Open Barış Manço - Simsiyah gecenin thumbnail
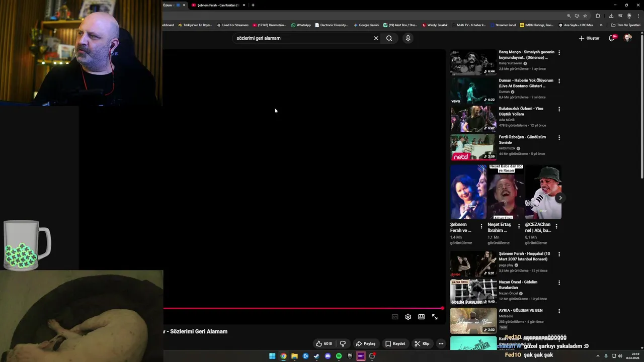644x362 pixels. pyautogui.click(x=473, y=62)
